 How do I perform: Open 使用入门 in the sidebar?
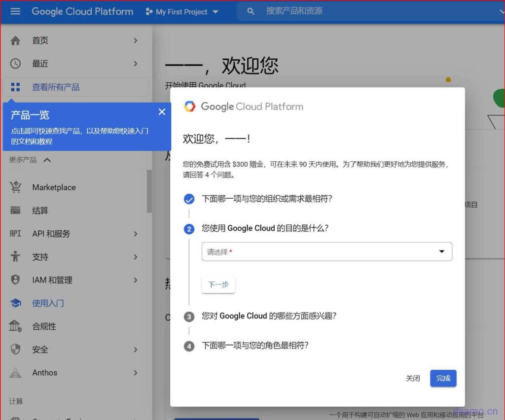pos(48,303)
